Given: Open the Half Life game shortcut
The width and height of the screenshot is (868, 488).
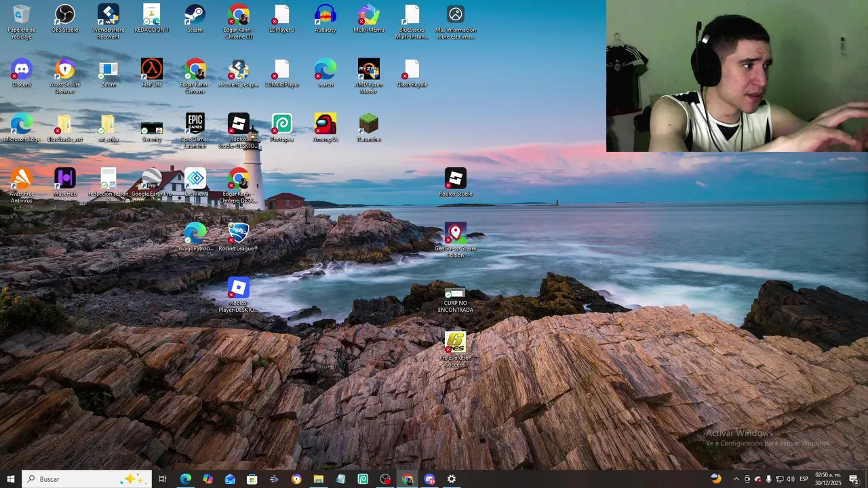Looking at the screenshot, I should pos(152,73).
